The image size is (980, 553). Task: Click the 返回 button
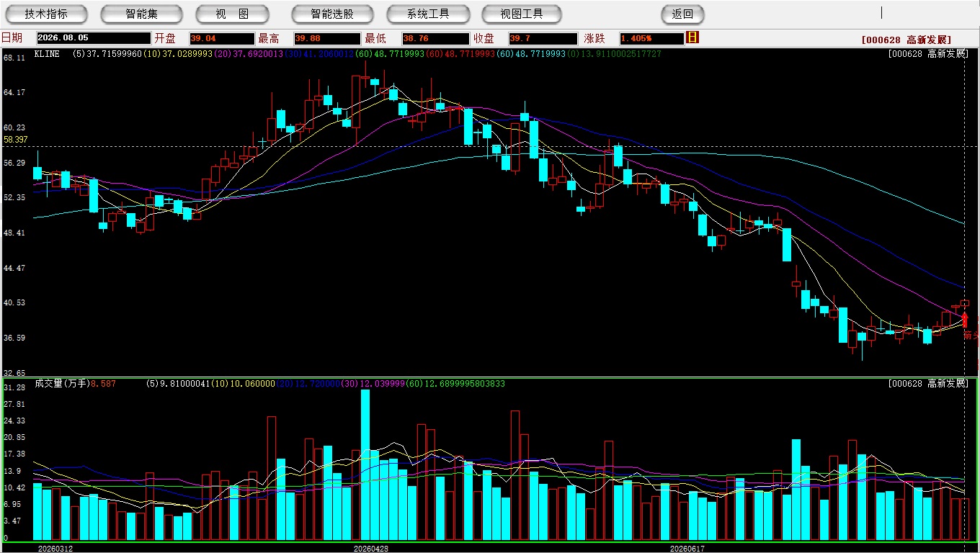682,14
